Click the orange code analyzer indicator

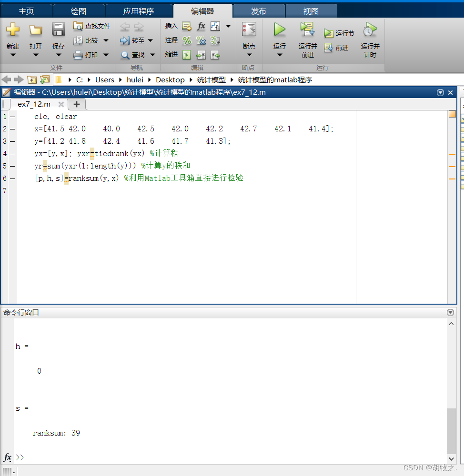[452, 114]
